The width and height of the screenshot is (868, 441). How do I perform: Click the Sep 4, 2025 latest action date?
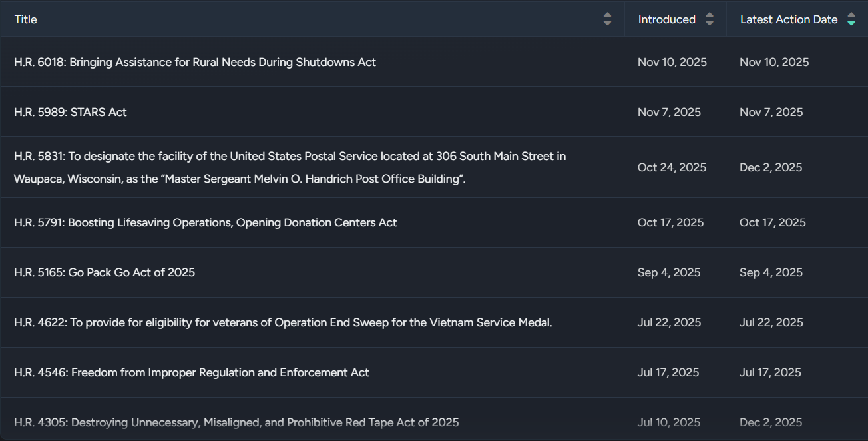coord(771,272)
